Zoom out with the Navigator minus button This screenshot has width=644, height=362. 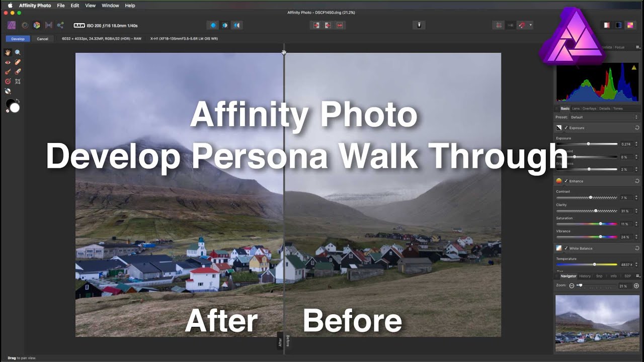(x=572, y=286)
